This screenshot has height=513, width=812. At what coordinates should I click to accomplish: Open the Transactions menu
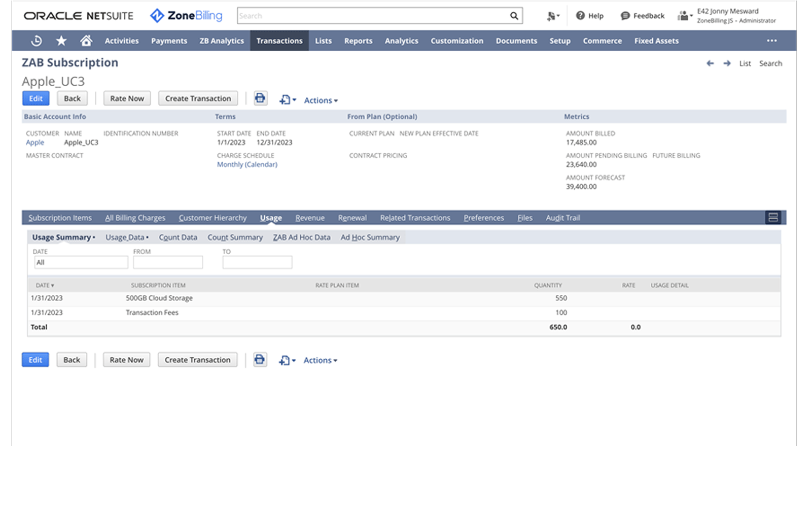(279, 41)
